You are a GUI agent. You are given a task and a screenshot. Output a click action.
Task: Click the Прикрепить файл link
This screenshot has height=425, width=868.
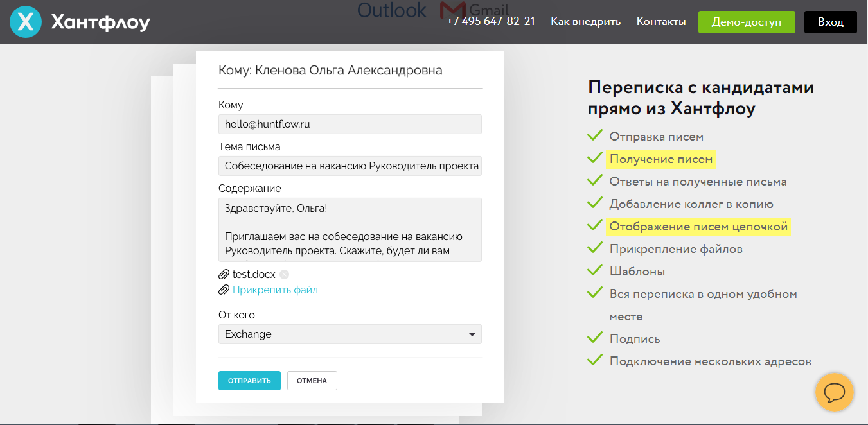pyautogui.click(x=275, y=290)
